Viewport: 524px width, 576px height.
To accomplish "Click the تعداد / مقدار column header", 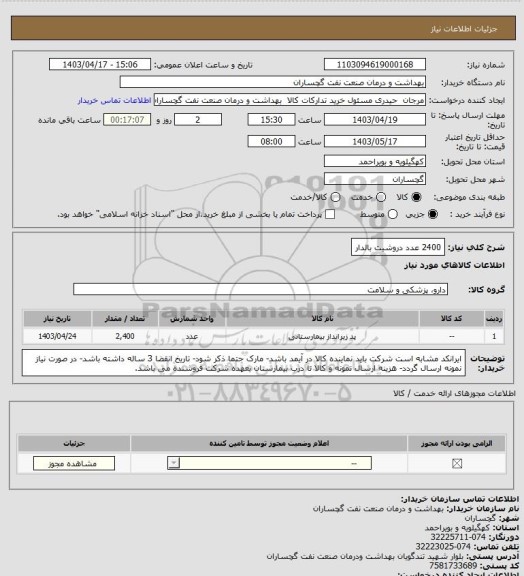I will tap(125, 318).
